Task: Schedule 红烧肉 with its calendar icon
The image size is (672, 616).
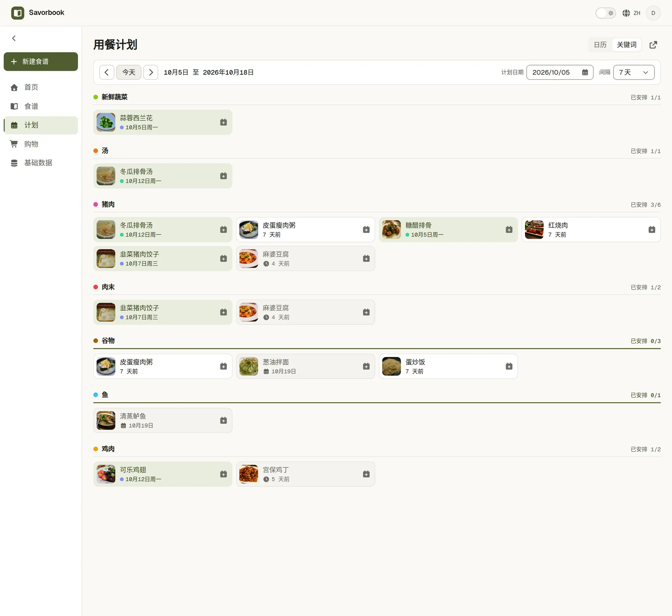Action: pyautogui.click(x=652, y=230)
